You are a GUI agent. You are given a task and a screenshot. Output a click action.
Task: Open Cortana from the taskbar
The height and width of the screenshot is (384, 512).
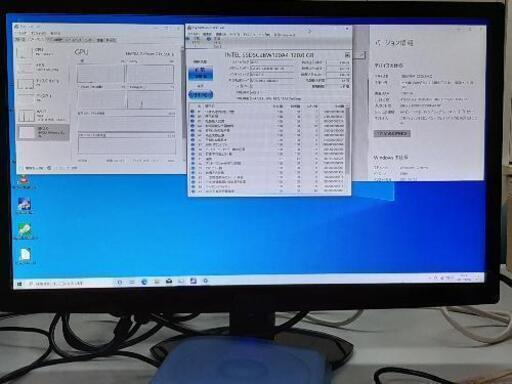coord(120,282)
